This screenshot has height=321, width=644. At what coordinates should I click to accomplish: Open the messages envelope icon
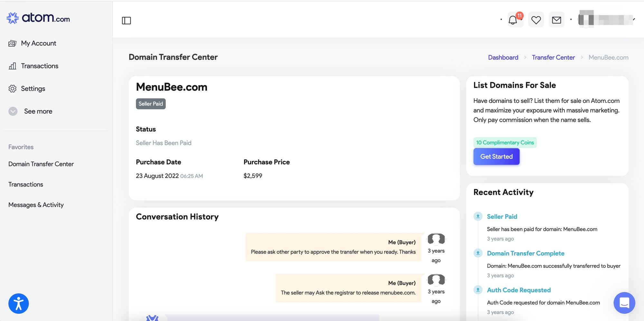pos(556,20)
